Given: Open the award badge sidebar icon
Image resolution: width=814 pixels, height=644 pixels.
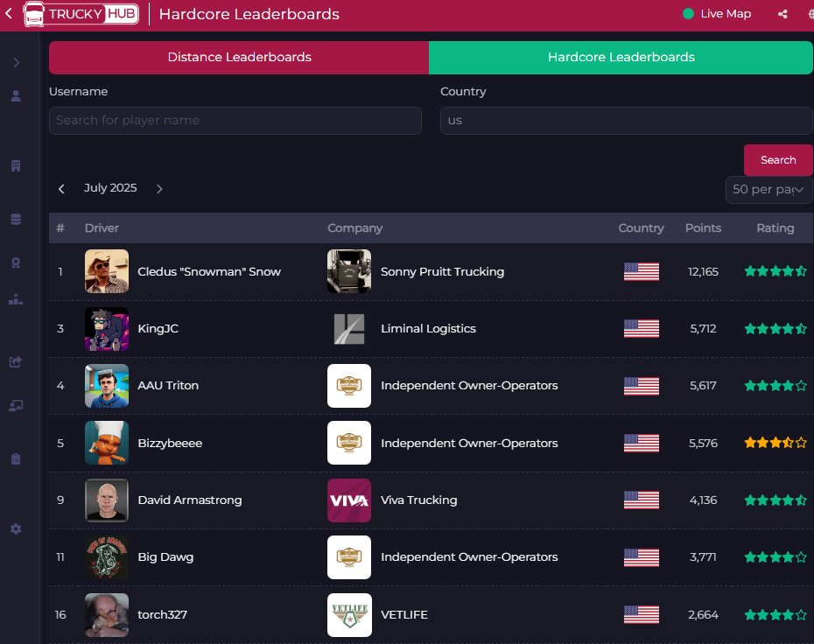Looking at the screenshot, I should point(16,262).
